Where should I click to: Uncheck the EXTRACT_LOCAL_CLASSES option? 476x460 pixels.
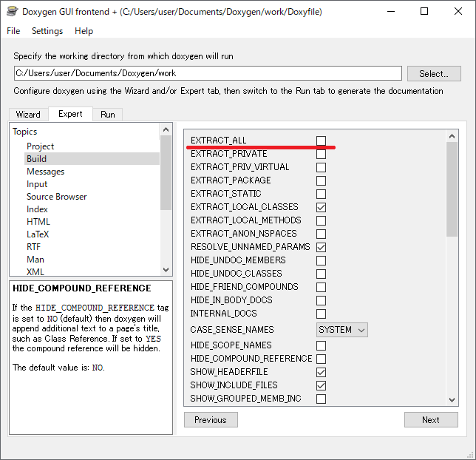[321, 207]
